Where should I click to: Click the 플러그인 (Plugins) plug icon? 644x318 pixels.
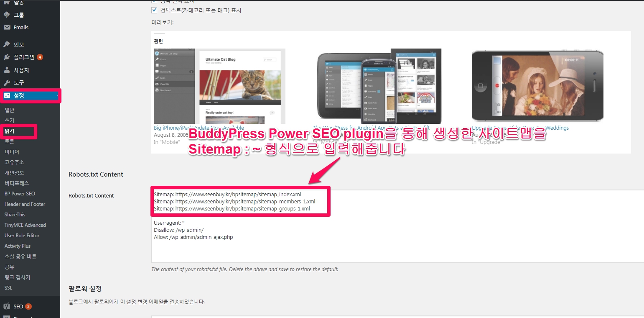[x=7, y=57]
